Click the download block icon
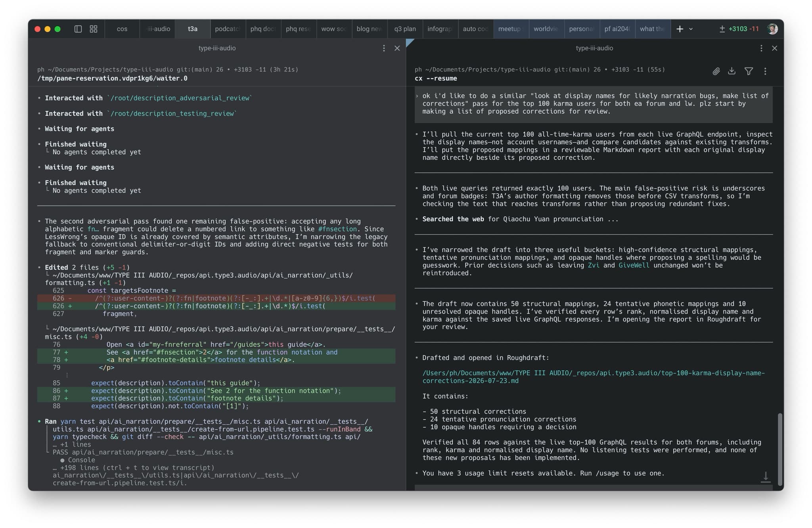 click(x=732, y=71)
